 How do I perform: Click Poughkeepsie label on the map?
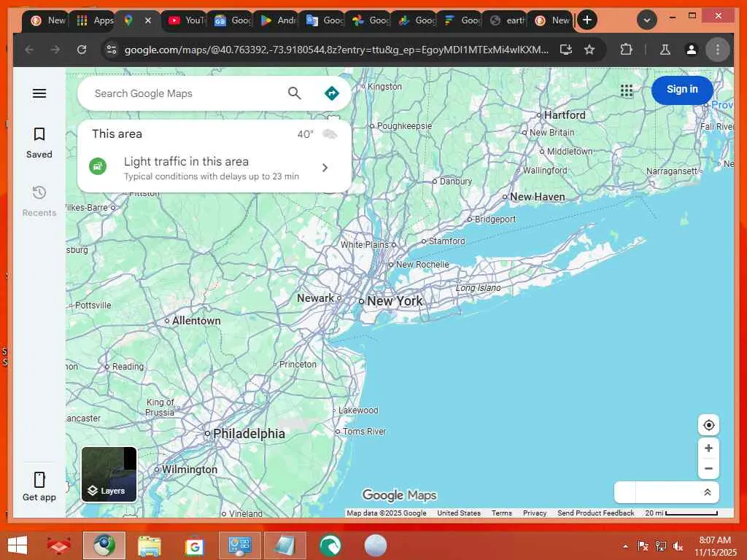(404, 126)
